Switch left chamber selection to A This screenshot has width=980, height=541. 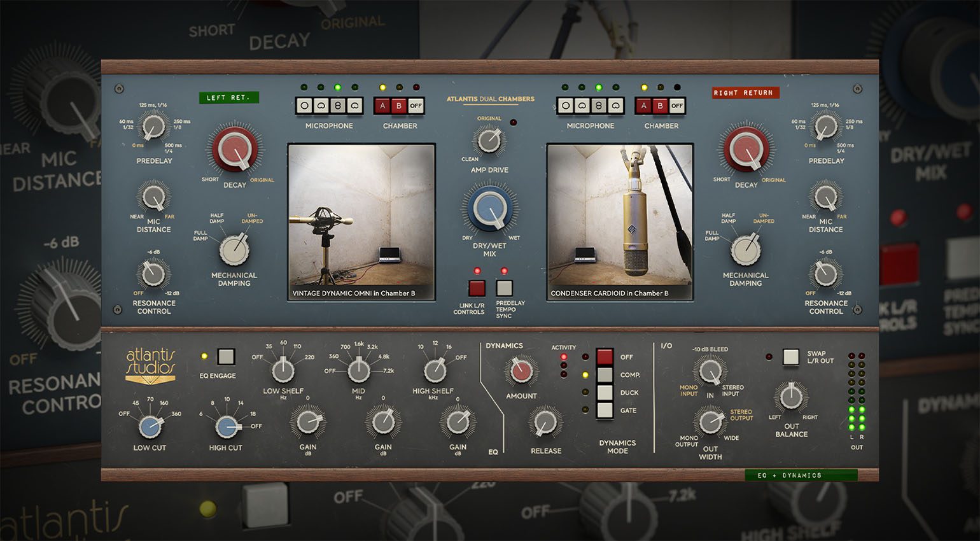382,105
